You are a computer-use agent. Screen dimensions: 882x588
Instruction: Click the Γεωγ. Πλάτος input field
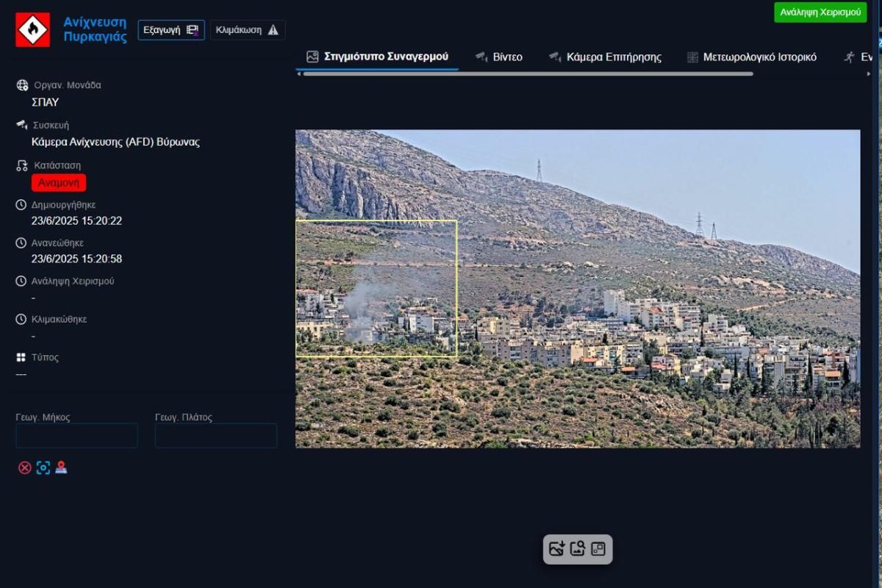coord(215,436)
